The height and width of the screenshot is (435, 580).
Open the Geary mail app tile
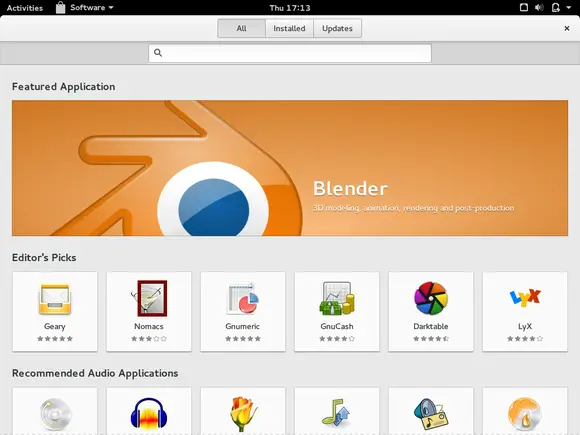coord(55,311)
